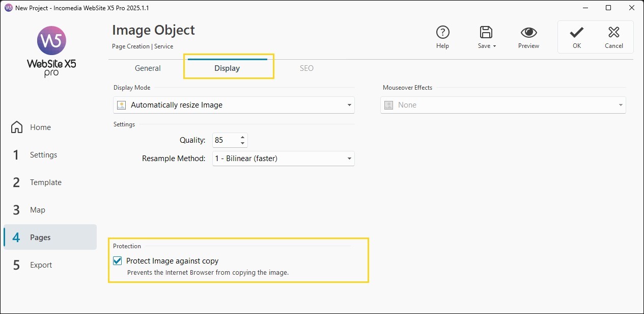Click the Home house icon in sidebar

(17, 127)
